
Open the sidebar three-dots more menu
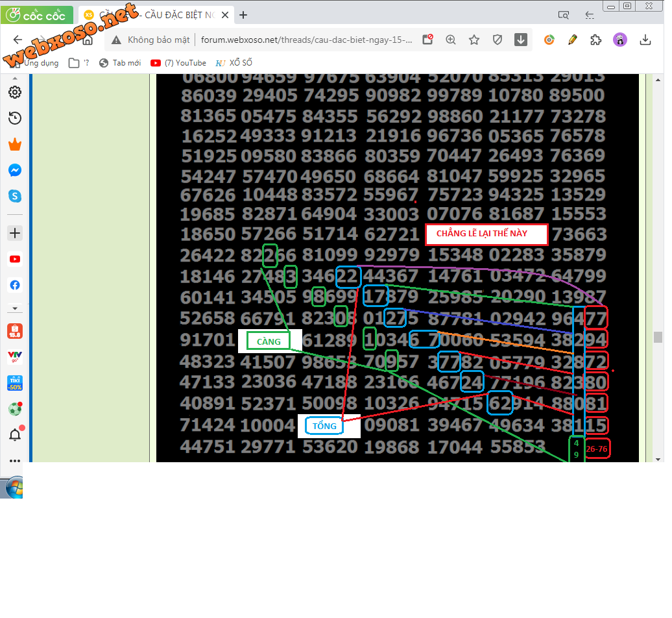(15, 461)
